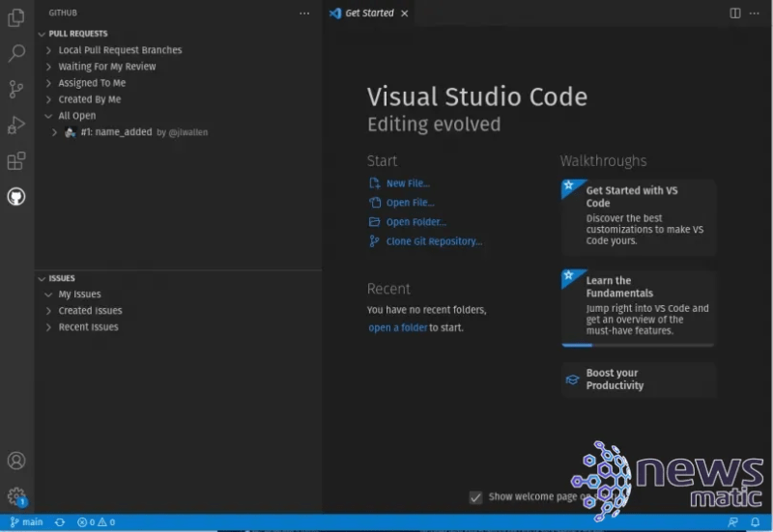Open Learn the Fundamentals walkthrough

pyautogui.click(x=639, y=308)
